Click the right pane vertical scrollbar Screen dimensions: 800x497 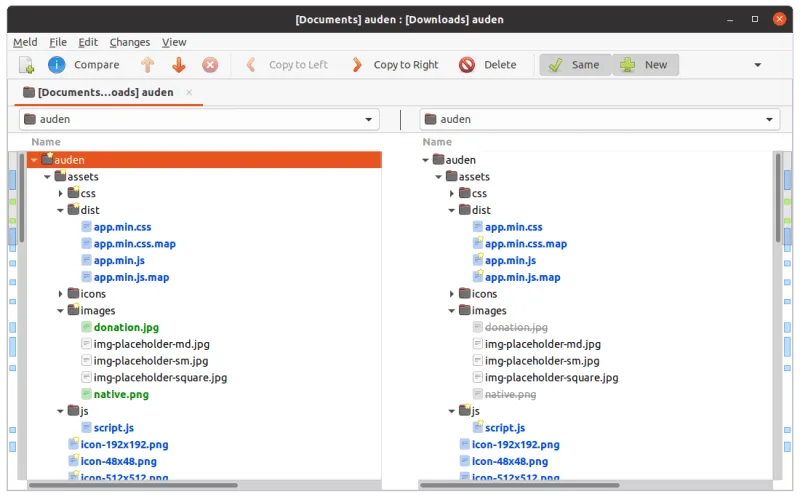tap(778, 199)
